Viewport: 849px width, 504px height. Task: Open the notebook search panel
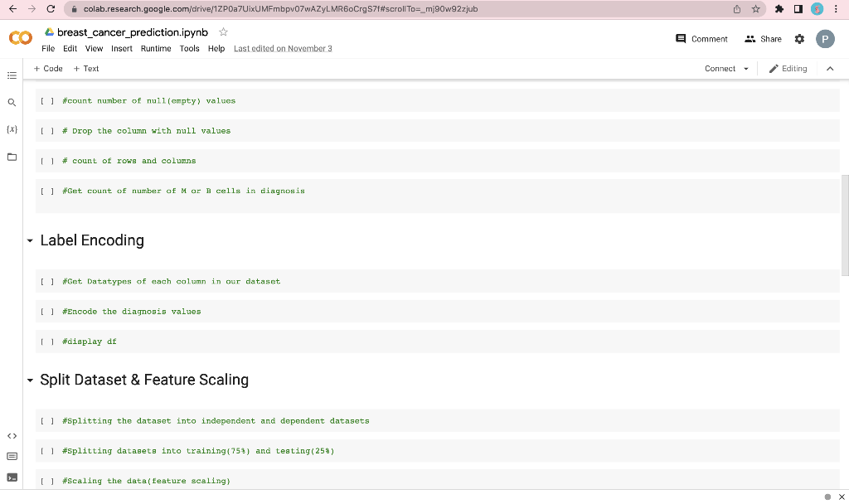[12, 102]
